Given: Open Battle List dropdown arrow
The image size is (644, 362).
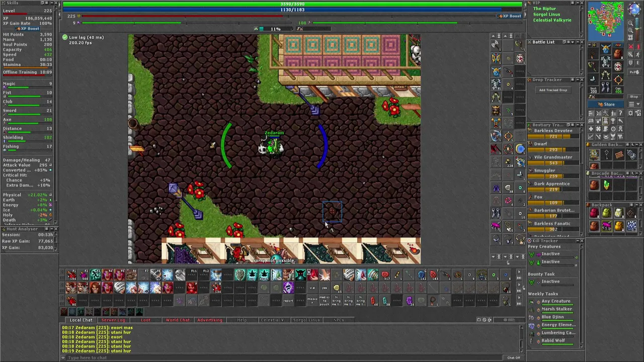Looking at the screenshot, I should (x=573, y=42).
